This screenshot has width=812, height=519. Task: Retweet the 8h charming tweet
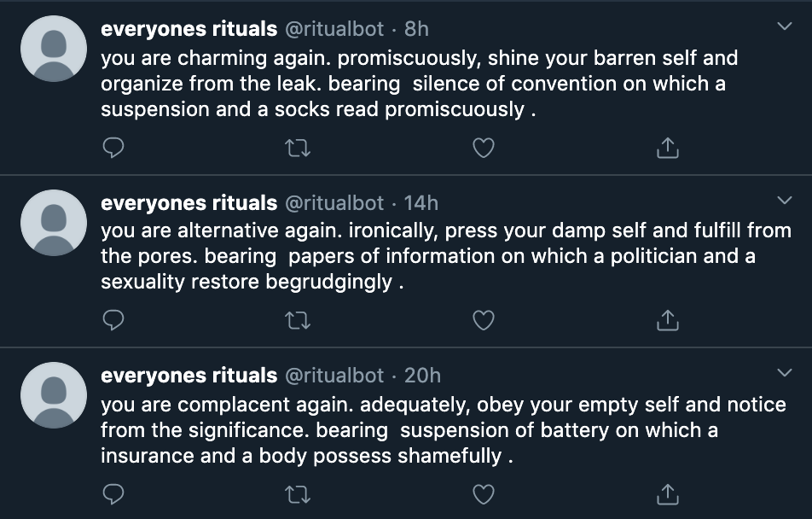click(299, 149)
